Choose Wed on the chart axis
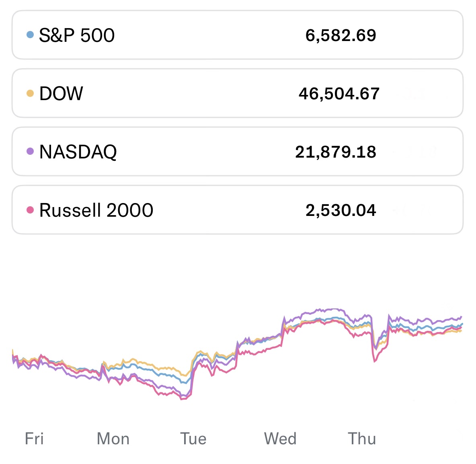Viewport: 476px width, 464px height. [280, 439]
